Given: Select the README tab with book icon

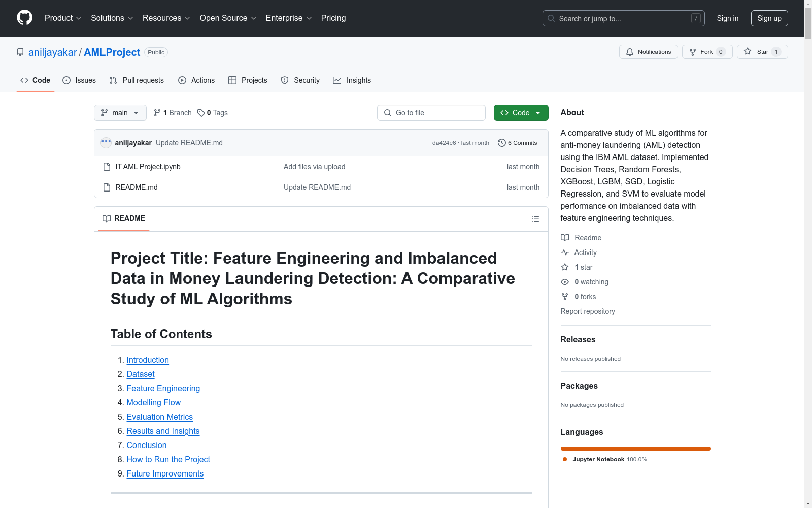Looking at the screenshot, I should (124, 218).
